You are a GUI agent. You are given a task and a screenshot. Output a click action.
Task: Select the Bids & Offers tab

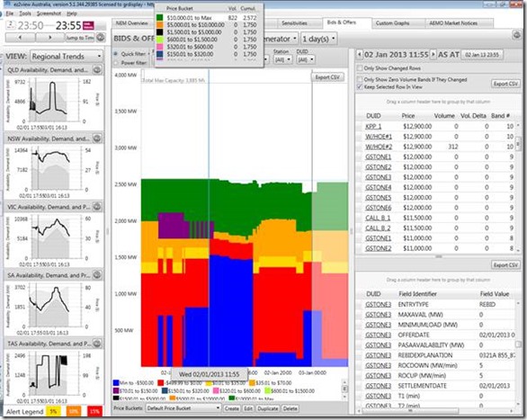[342, 22]
